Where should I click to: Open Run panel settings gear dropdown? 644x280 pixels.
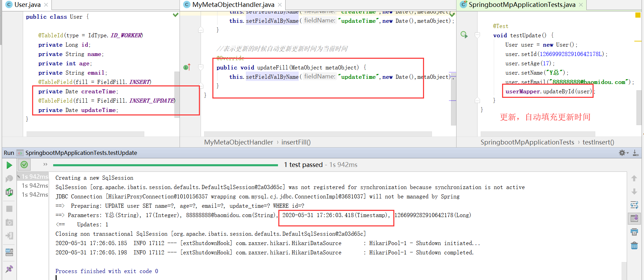click(x=624, y=153)
